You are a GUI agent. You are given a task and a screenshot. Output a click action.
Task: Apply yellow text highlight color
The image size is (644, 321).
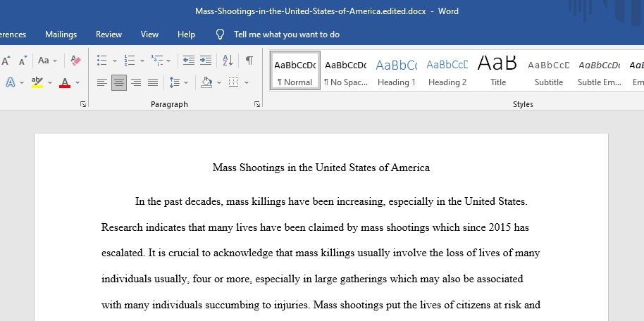37,82
